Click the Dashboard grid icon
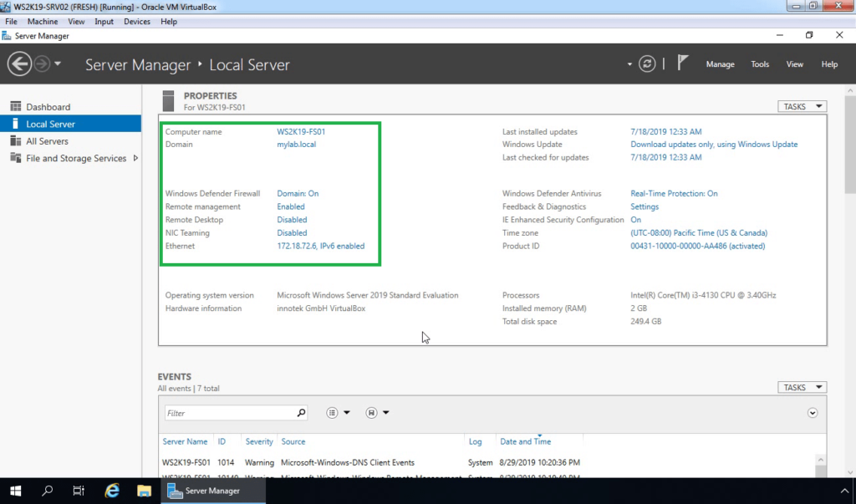The width and height of the screenshot is (856, 504). pyautogui.click(x=16, y=106)
